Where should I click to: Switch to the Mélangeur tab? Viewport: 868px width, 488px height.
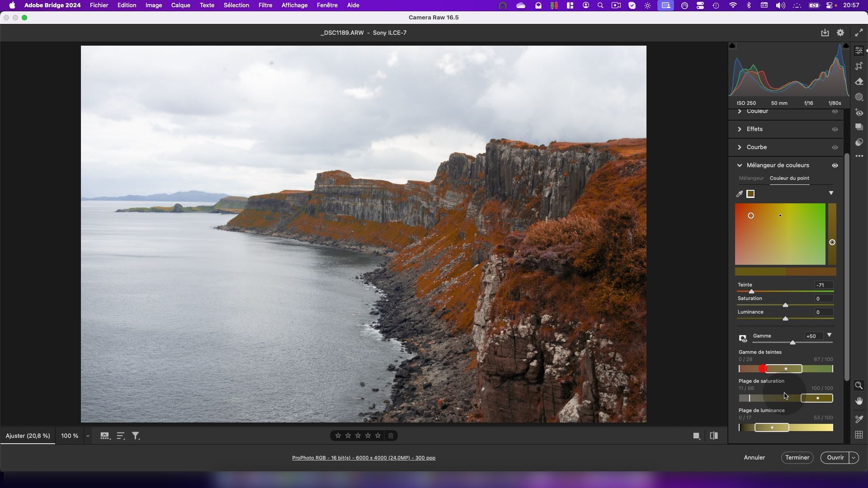tap(751, 178)
